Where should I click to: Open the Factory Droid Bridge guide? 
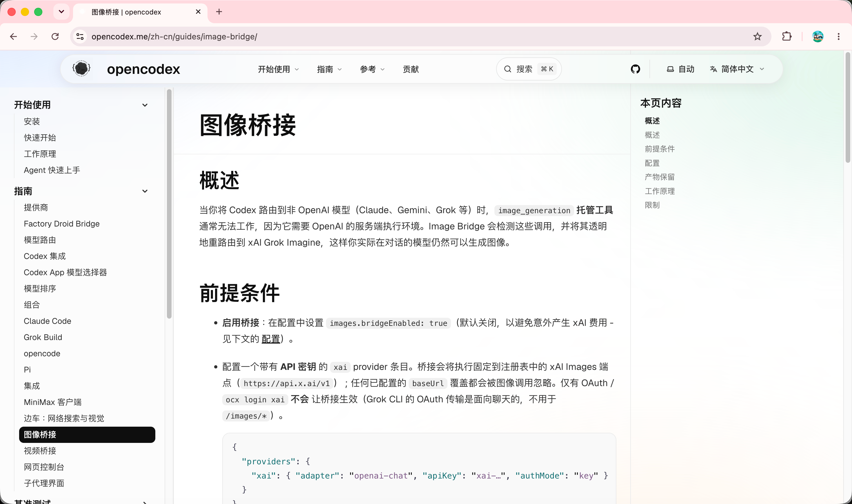(x=61, y=224)
